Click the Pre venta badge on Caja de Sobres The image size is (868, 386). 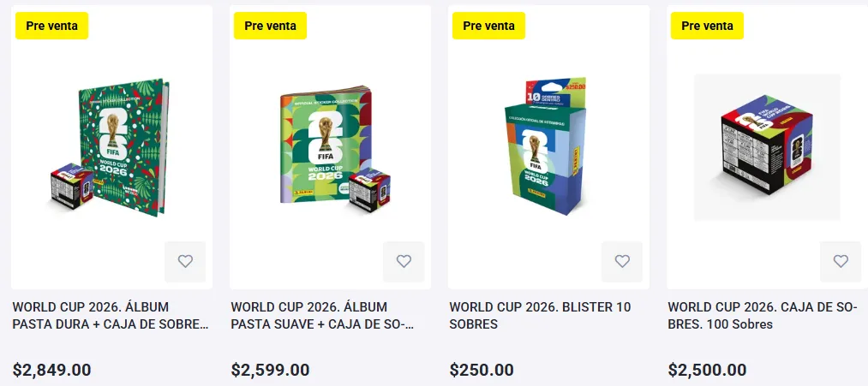click(x=707, y=26)
